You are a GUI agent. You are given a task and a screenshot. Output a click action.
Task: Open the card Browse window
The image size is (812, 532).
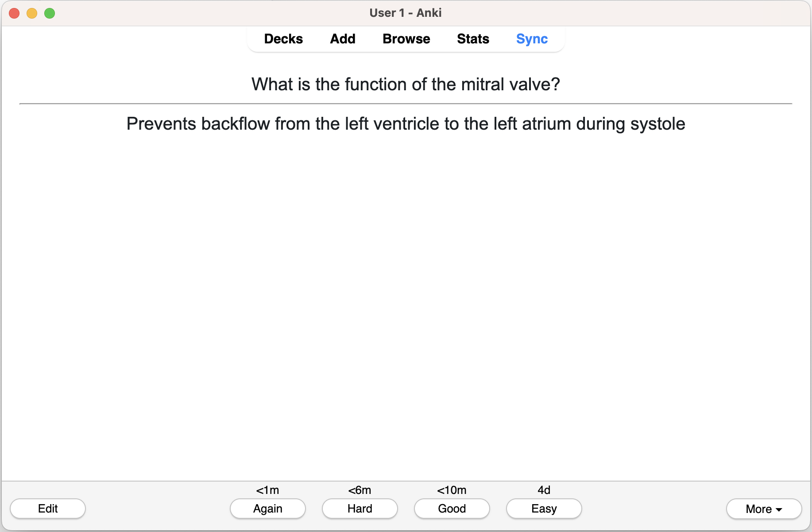(406, 39)
